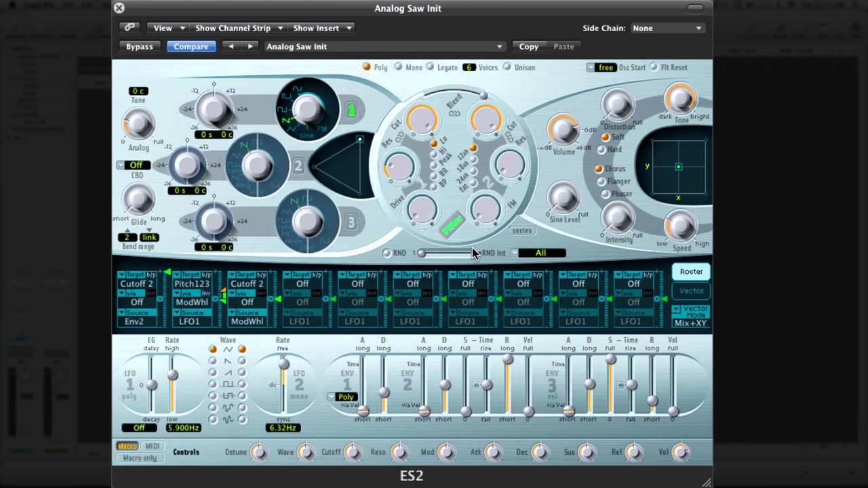The height and width of the screenshot is (488, 868).
Task: Click the Copy button
Action: point(528,46)
